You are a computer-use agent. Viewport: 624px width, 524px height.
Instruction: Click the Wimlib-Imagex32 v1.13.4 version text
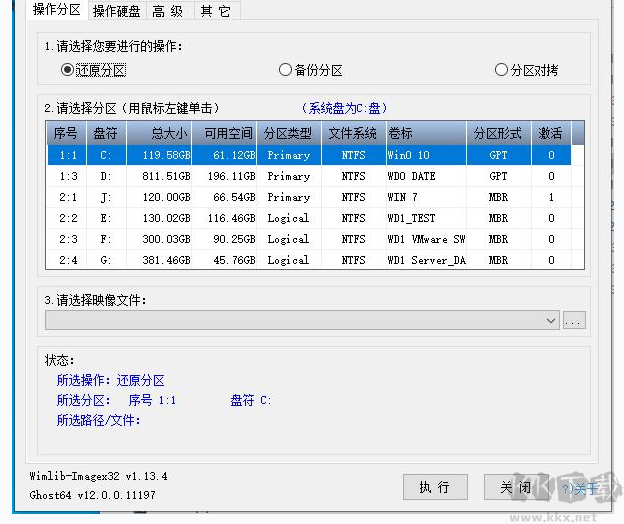(x=98, y=476)
